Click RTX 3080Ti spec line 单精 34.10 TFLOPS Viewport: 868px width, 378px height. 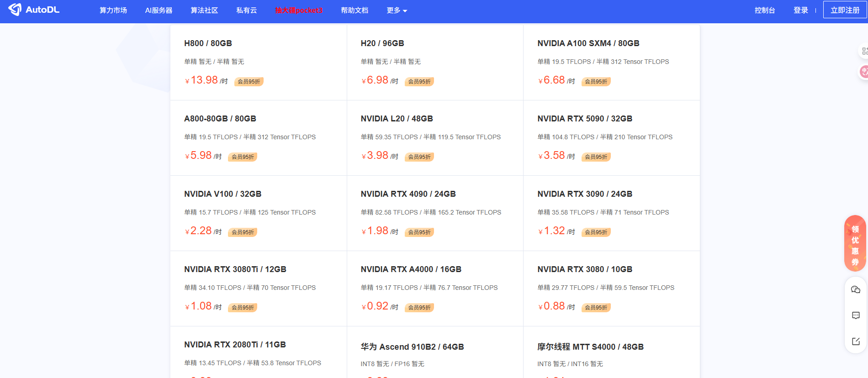coord(250,288)
